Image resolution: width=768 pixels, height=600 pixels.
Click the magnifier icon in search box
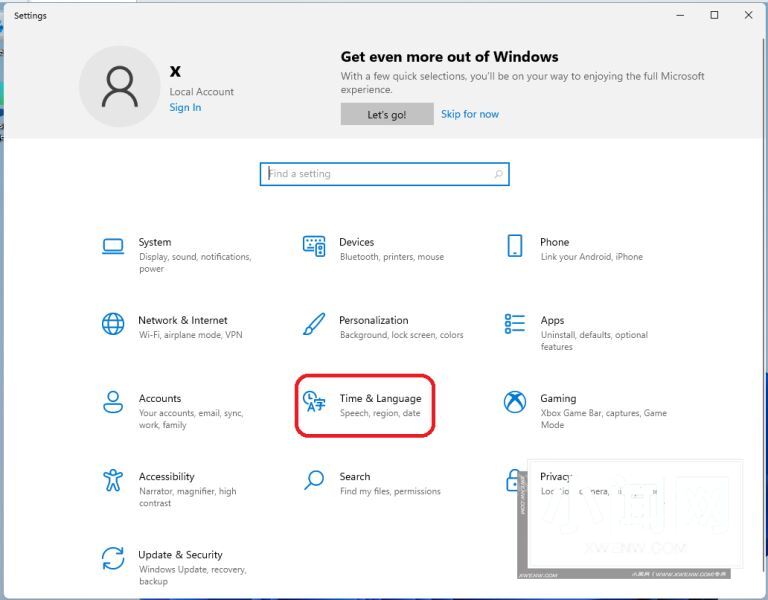coord(499,174)
